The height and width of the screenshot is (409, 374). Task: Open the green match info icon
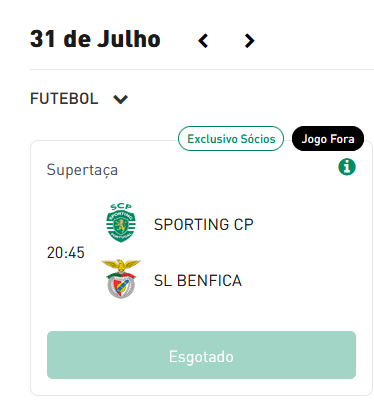tap(347, 167)
